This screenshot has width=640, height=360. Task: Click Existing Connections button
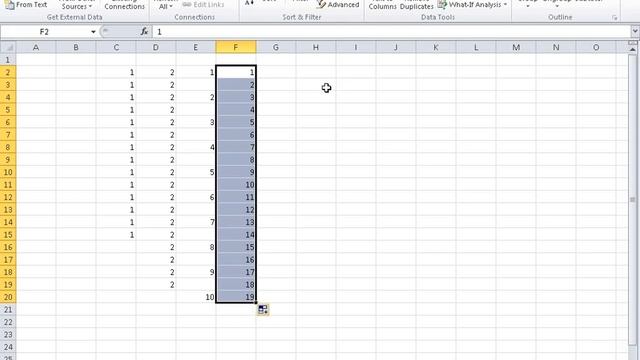[124, 5]
